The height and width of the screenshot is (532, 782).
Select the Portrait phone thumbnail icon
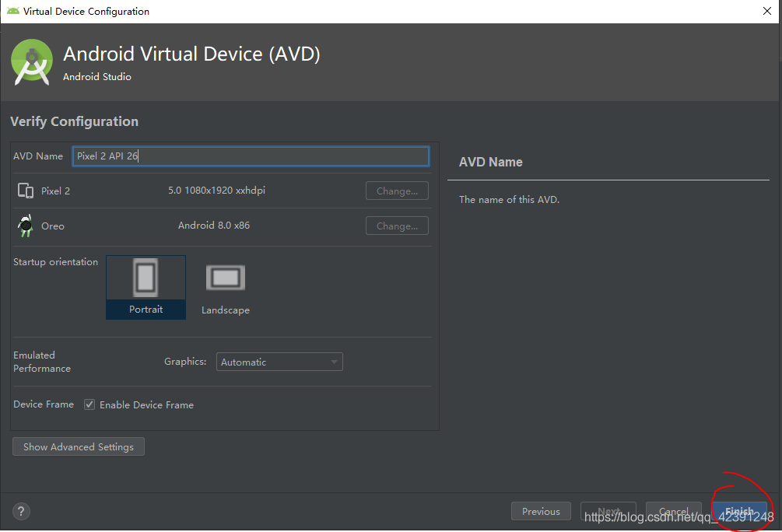pyautogui.click(x=146, y=276)
